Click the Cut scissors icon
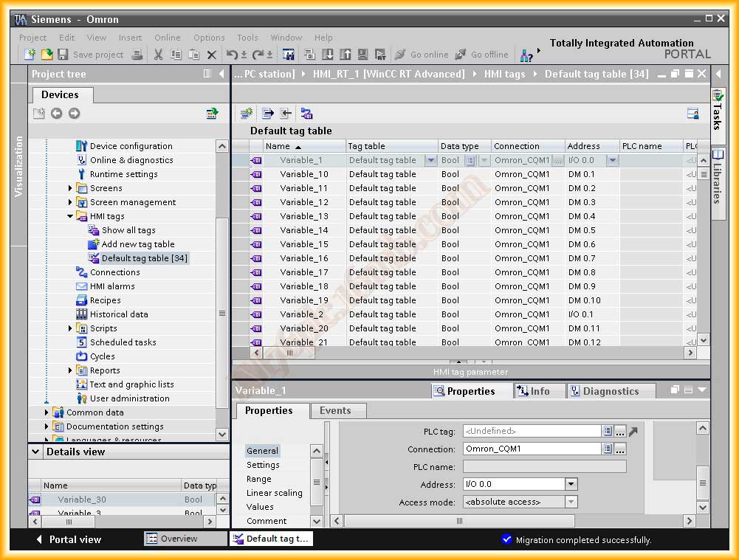Viewport: 739px width, 560px height. point(158,55)
